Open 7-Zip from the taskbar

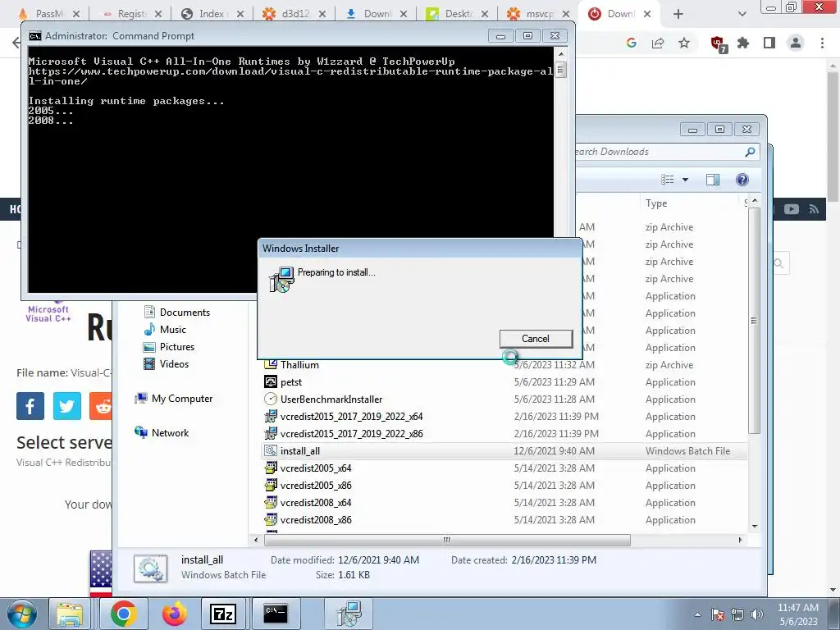point(223,614)
